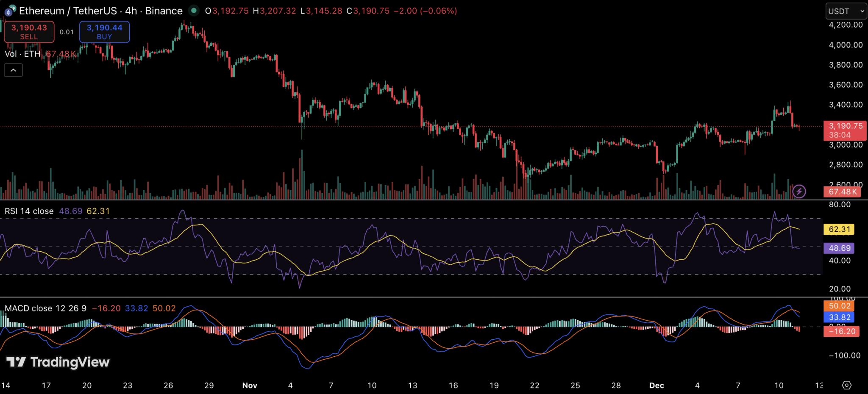Click the red MACD histogram −16.20 label
This screenshot has height=394, width=868.
841,331
